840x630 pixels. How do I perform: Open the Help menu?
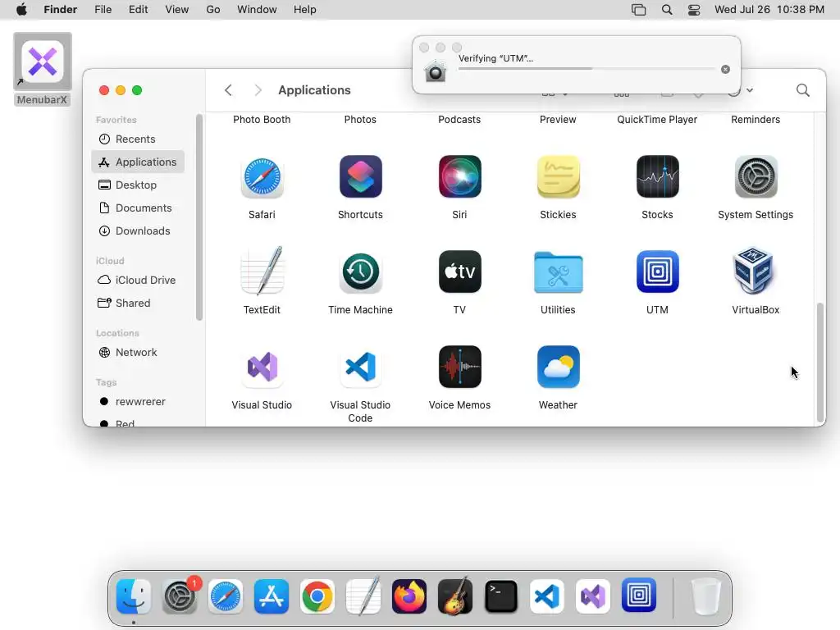pyautogui.click(x=305, y=10)
